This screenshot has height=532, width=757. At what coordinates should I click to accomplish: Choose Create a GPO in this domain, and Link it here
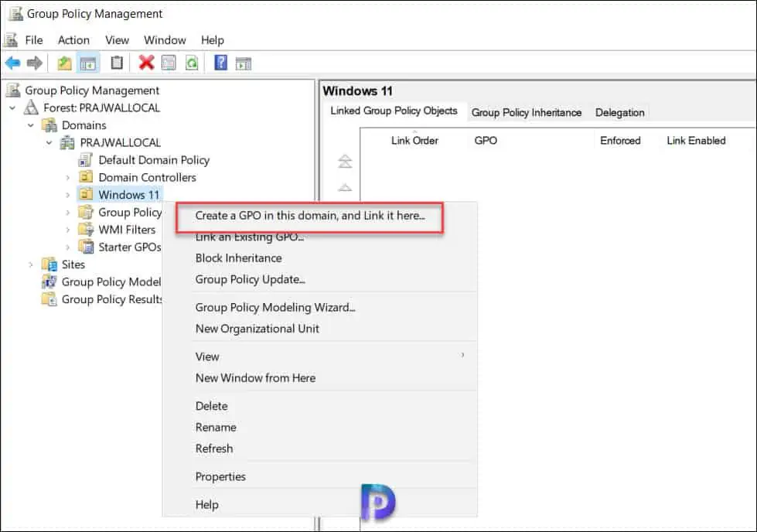(x=310, y=216)
